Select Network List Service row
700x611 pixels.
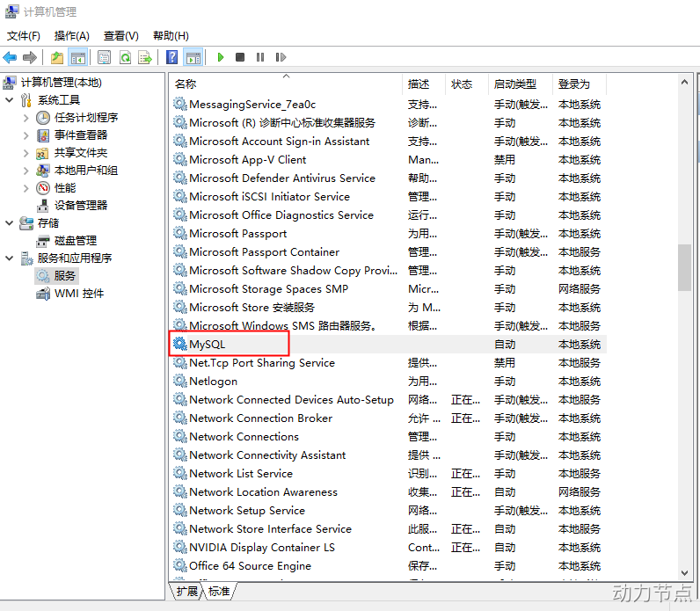click(x=388, y=473)
